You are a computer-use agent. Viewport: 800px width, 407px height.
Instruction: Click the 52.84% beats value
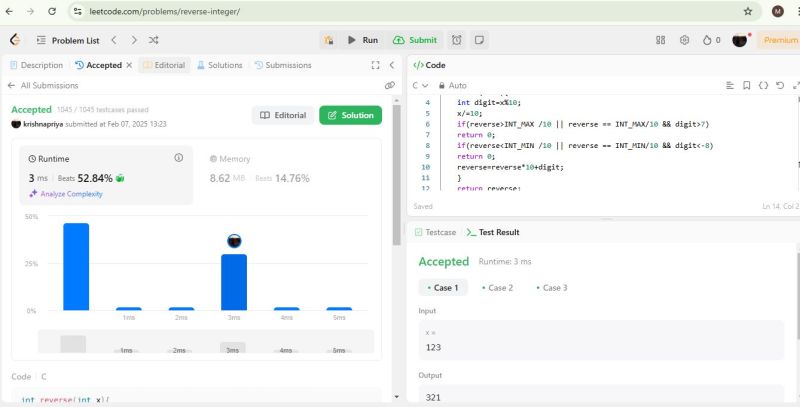(x=95, y=178)
